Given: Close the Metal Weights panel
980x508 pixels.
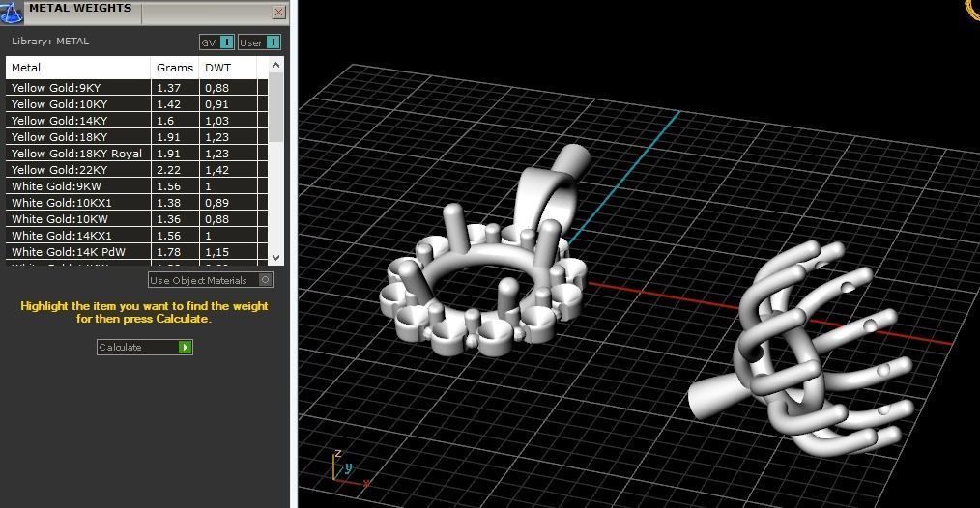Looking at the screenshot, I should (x=278, y=12).
